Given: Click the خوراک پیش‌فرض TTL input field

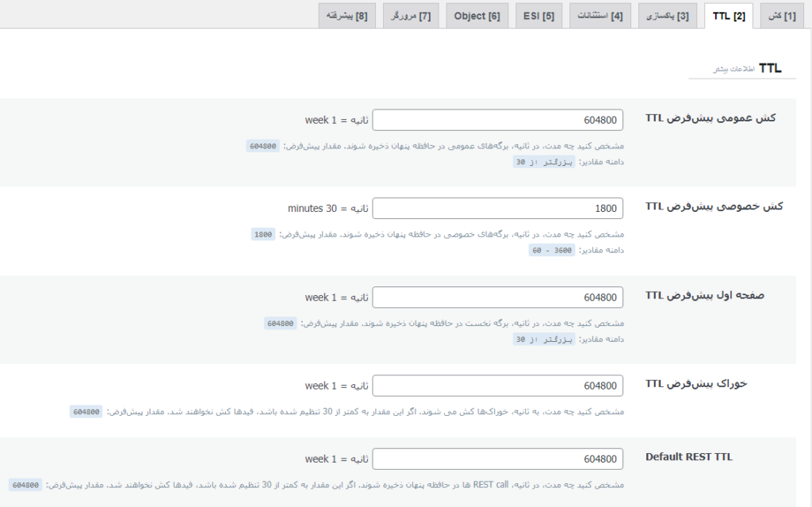Looking at the screenshot, I should click(x=497, y=386).
